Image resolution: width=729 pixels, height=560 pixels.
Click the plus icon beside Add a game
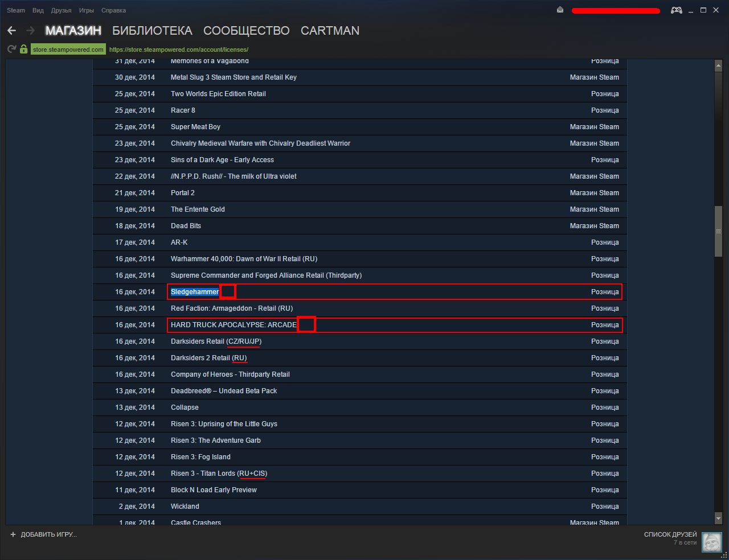(13, 534)
